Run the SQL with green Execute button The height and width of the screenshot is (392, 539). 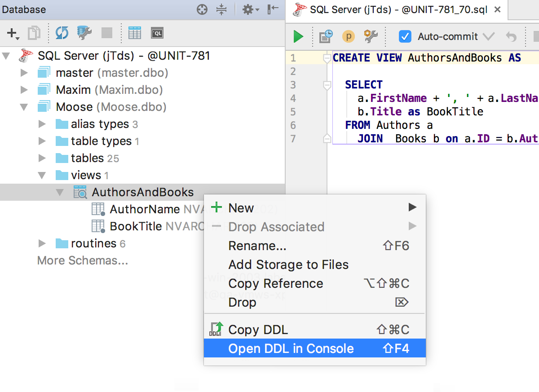[298, 36]
